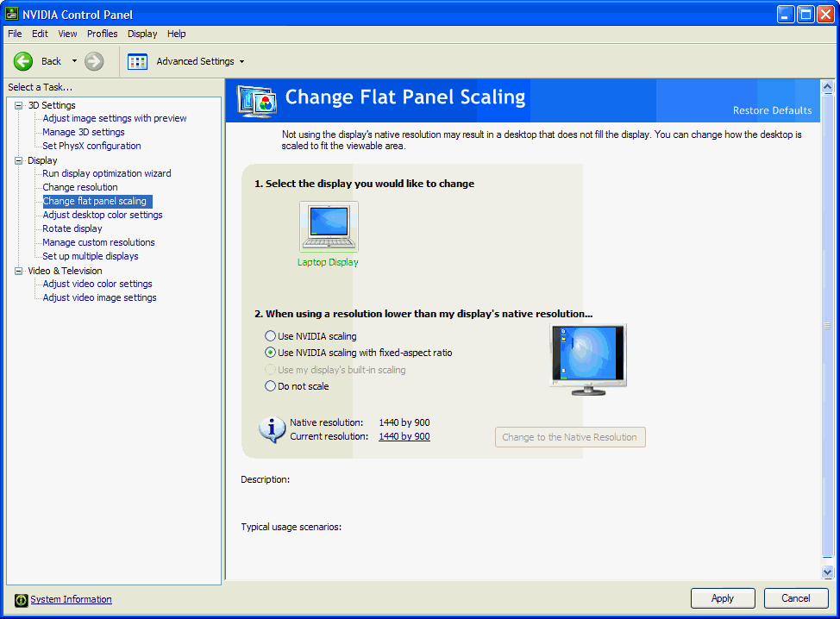
Task: Collapse the 3D Settings tree node
Action: [x=19, y=105]
